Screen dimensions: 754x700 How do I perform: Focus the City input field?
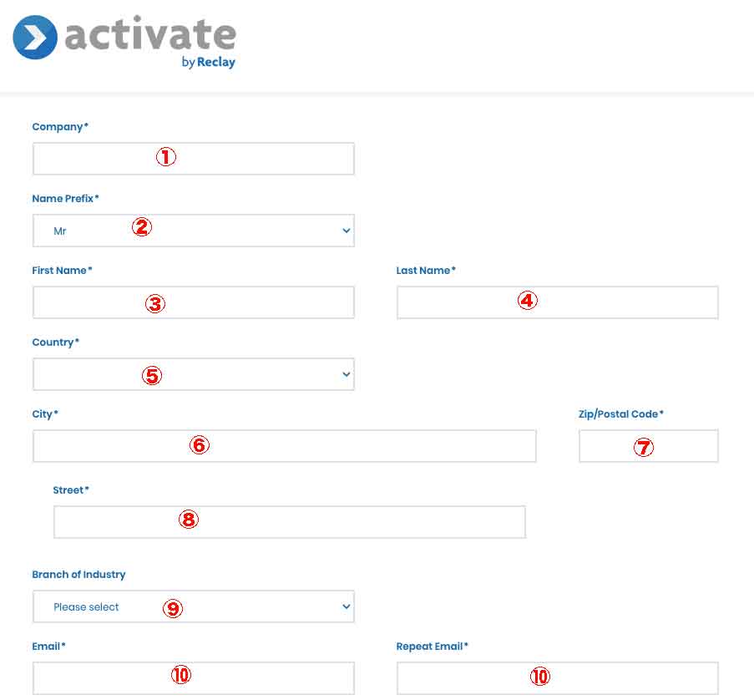(x=284, y=446)
